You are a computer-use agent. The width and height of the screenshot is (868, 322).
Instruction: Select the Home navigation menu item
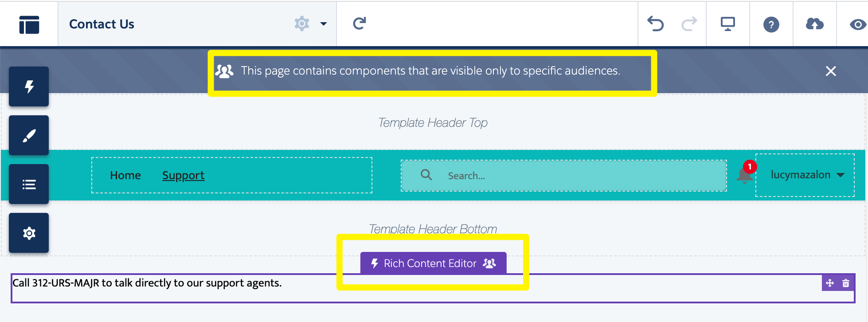point(125,175)
